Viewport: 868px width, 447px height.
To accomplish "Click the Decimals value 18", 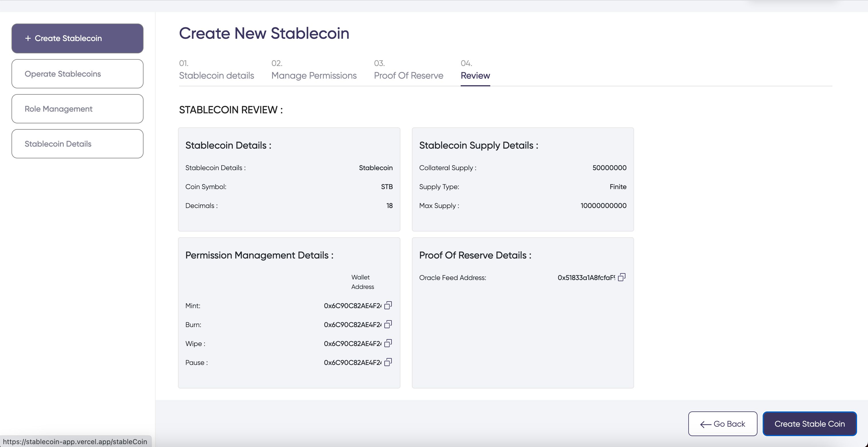I will [390, 205].
